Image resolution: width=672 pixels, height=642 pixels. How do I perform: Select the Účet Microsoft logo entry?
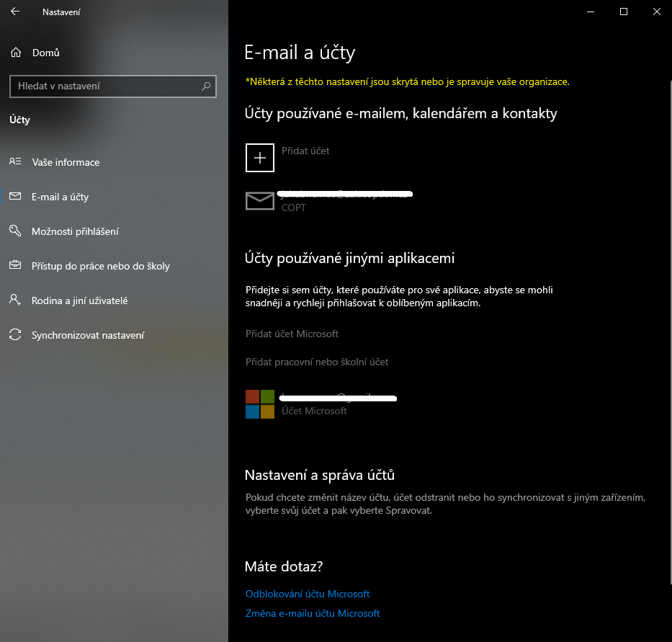260,404
